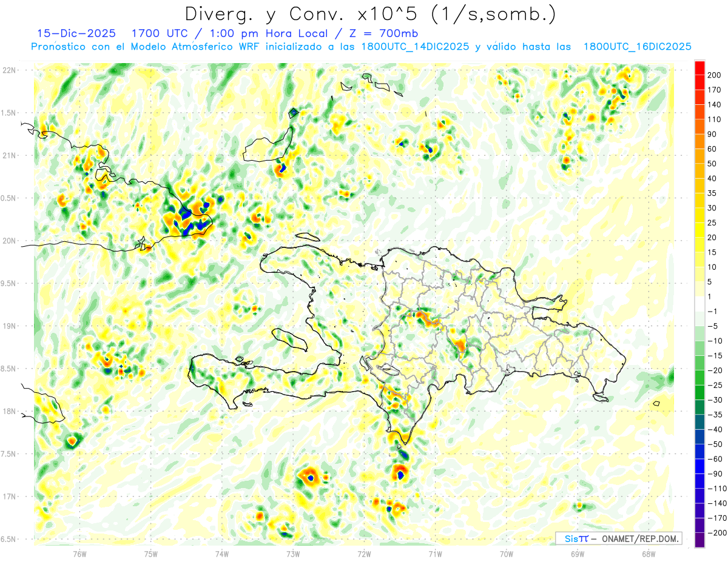Click the color scale value '60'
The height and width of the screenshot is (562, 728).
point(712,149)
